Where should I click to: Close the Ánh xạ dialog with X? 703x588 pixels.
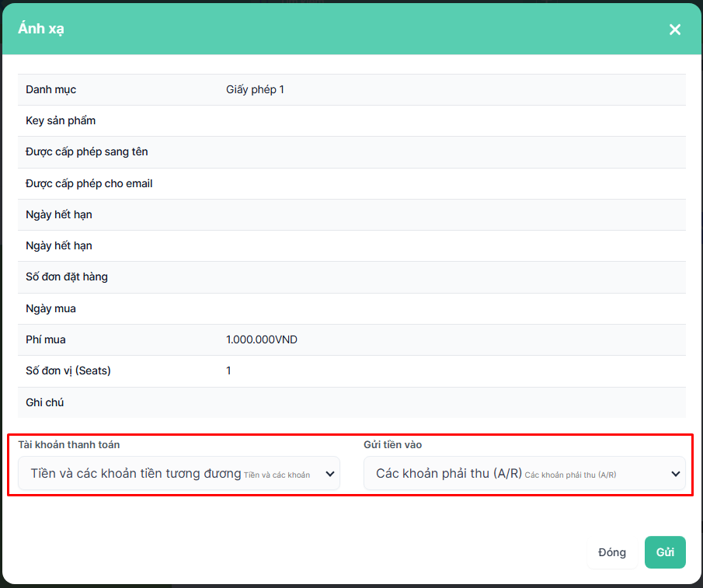point(674,30)
